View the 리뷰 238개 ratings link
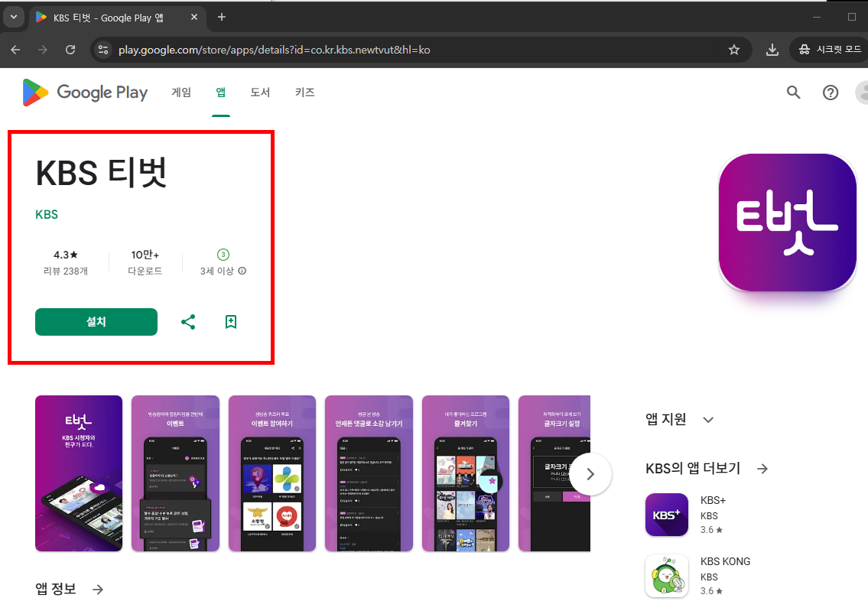 [x=66, y=271]
